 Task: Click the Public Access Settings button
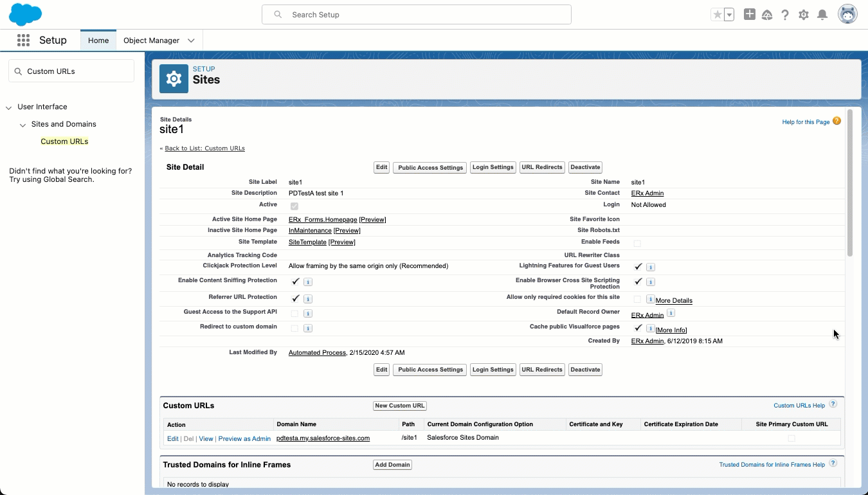430,167
